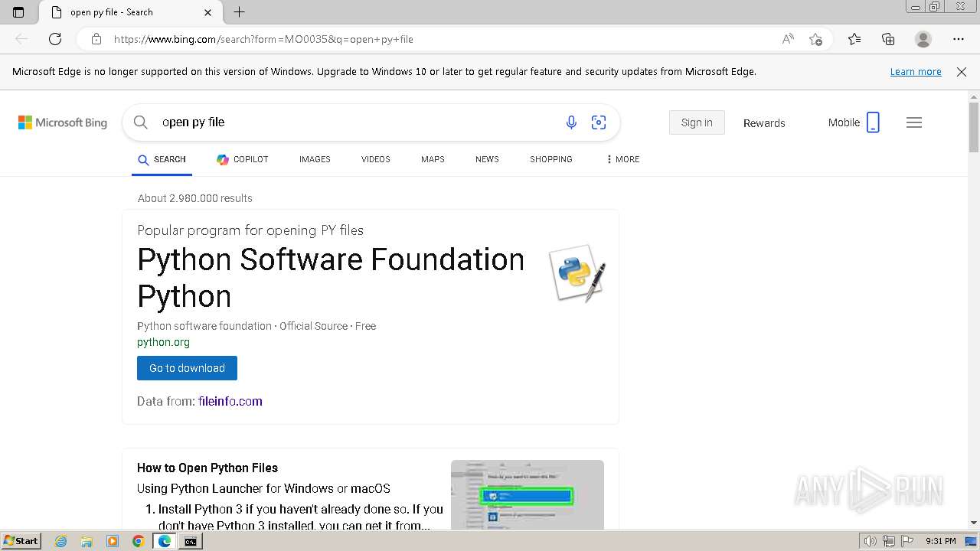Follow the Learn more link

click(x=916, y=71)
